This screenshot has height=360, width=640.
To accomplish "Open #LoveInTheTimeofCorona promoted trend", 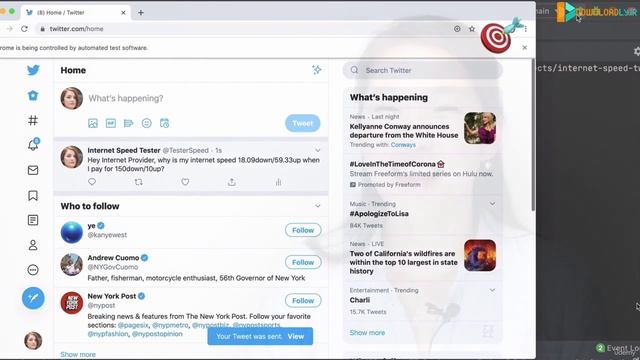I will click(422, 174).
